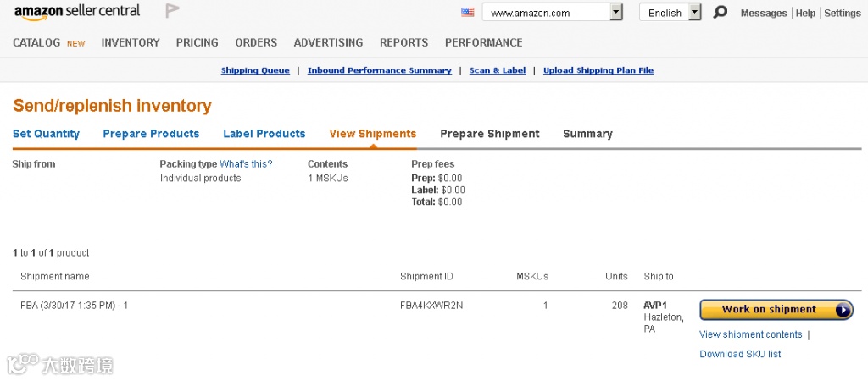The image size is (868, 381).
Task: Go to the Prepare Products tab
Action: pyautogui.click(x=151, y=134)
